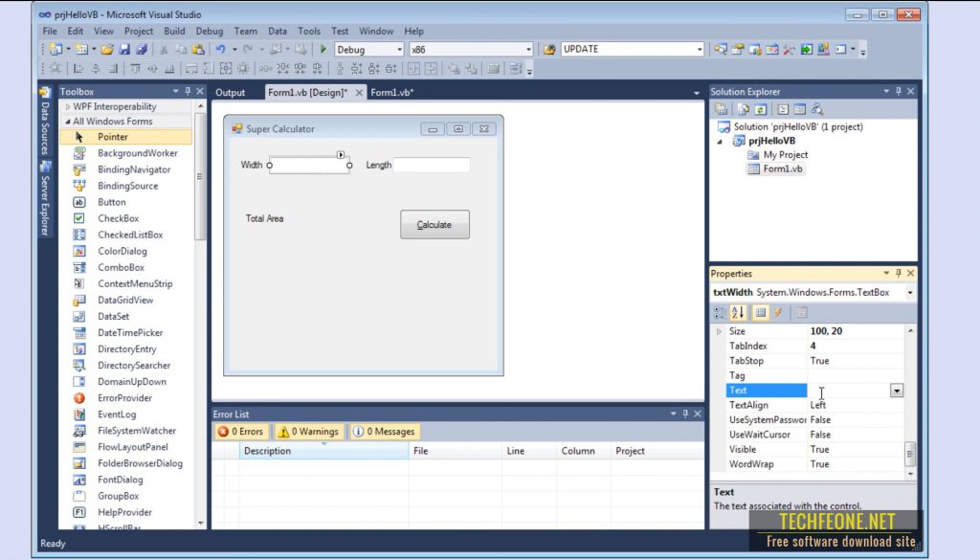Open the Debug configuration dropdown

tap(399, 50)
